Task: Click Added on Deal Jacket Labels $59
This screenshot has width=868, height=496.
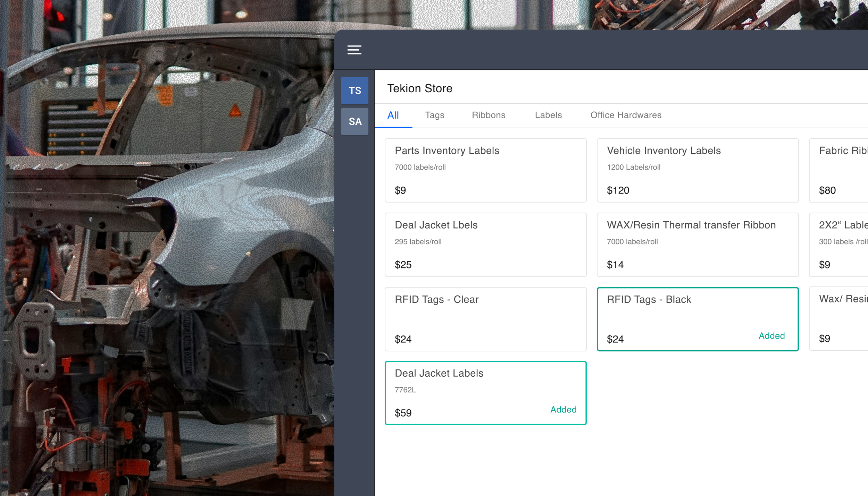Action: pos(563,410)
